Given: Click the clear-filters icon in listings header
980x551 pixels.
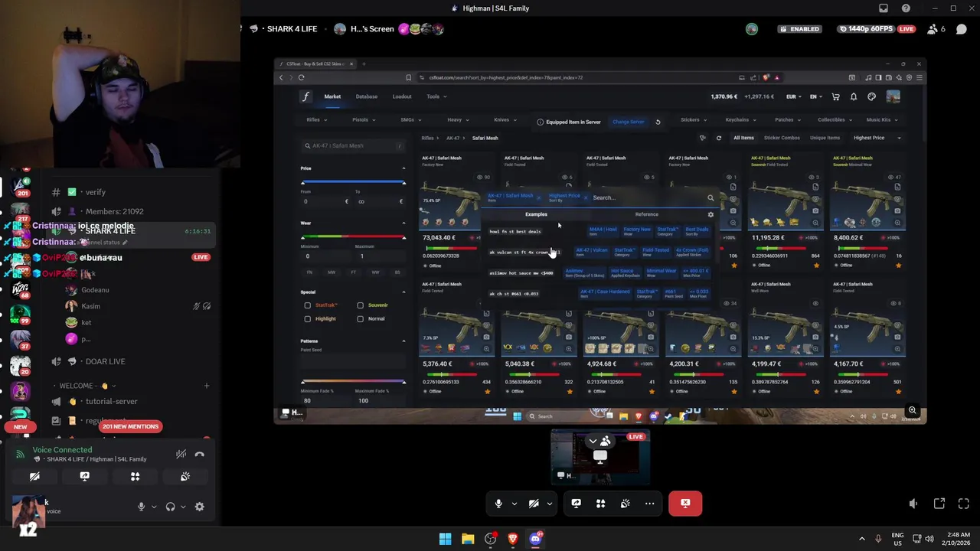Looking at the screenshot, I should 702,138.
